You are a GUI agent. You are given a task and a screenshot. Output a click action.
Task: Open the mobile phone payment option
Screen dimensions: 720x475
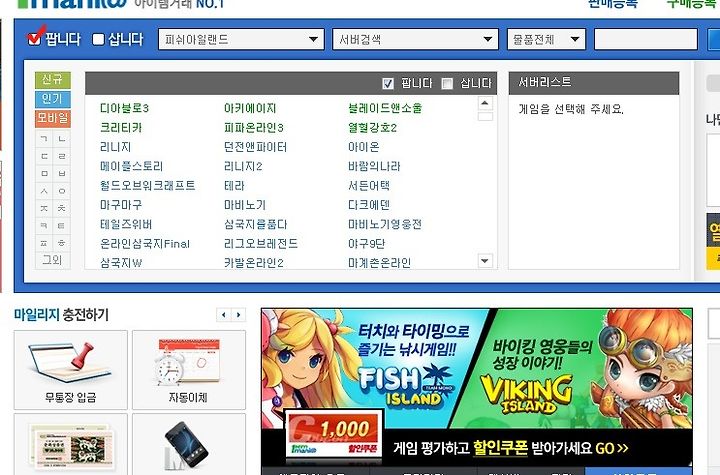click(x=189, y=444)
